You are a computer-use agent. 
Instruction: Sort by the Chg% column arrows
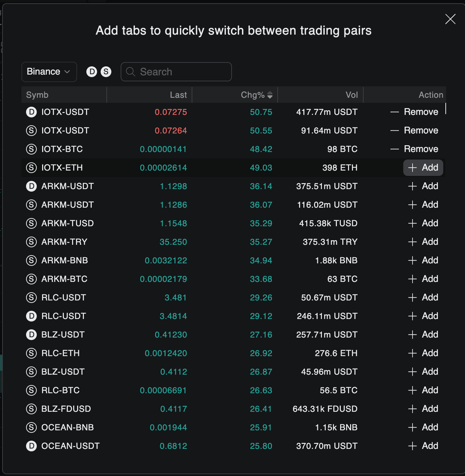[270, 95]
